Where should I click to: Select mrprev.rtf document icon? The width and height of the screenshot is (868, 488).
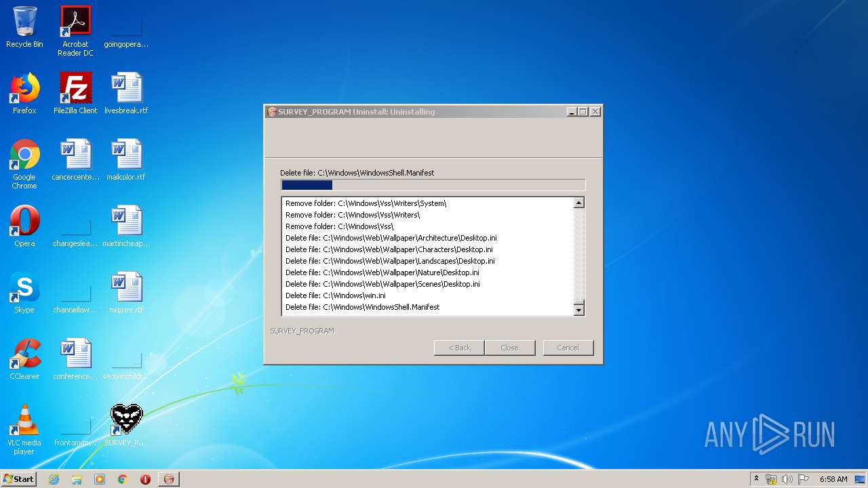126,293
